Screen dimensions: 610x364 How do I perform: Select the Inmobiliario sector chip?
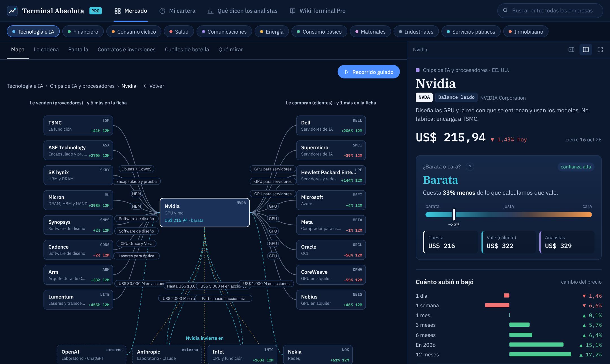click(526, 31)
